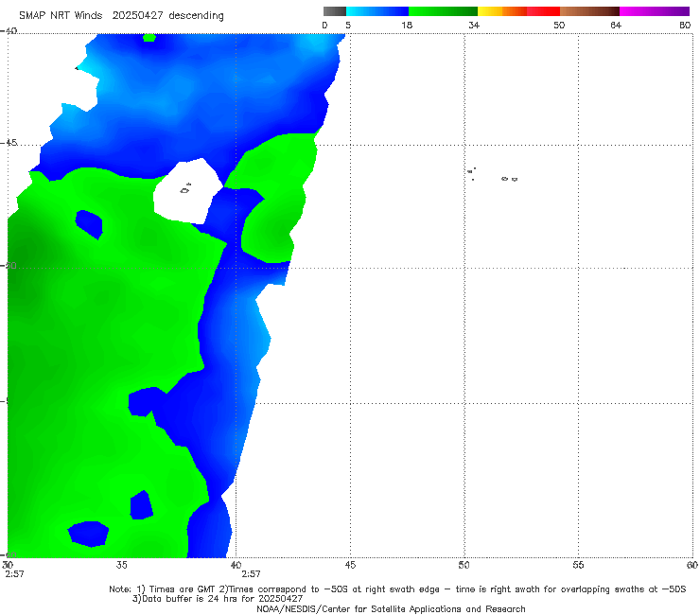Click the green 18–34 color bar segment
700x615 pixels.
443,11
